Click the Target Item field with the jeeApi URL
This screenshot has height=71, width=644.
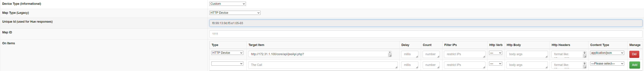point(320,54)
